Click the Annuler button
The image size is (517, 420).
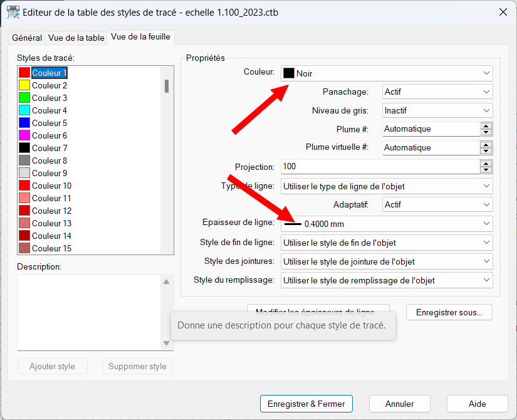point(399,404)
